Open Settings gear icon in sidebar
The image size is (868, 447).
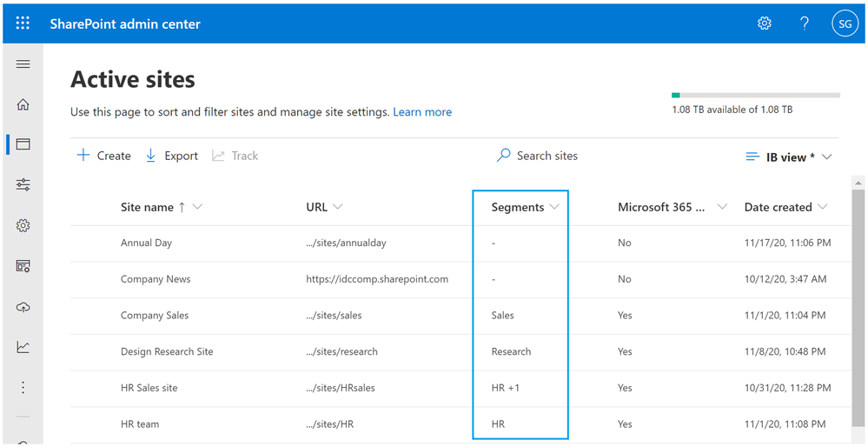pos(23,225)
